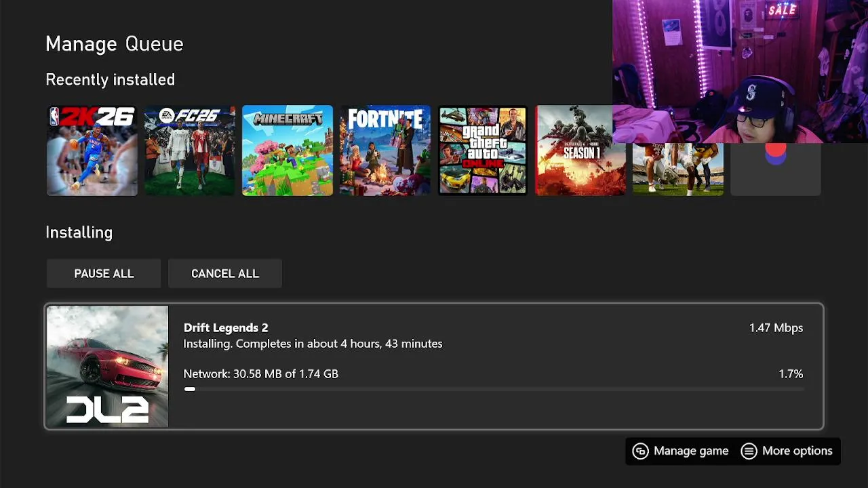The height and width of the screenshot is (488, 868).
Task: Click the 1.7% progress value
Action: [791, 374]
